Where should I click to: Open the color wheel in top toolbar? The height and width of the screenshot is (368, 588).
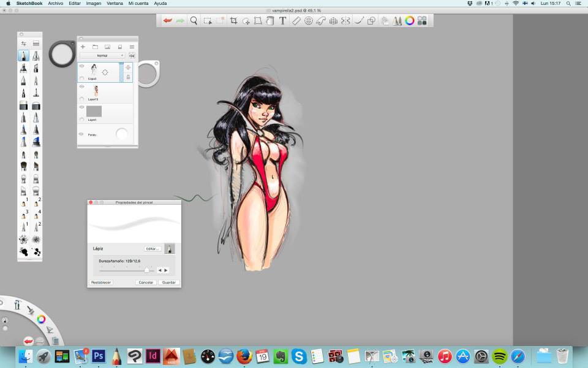409,21
